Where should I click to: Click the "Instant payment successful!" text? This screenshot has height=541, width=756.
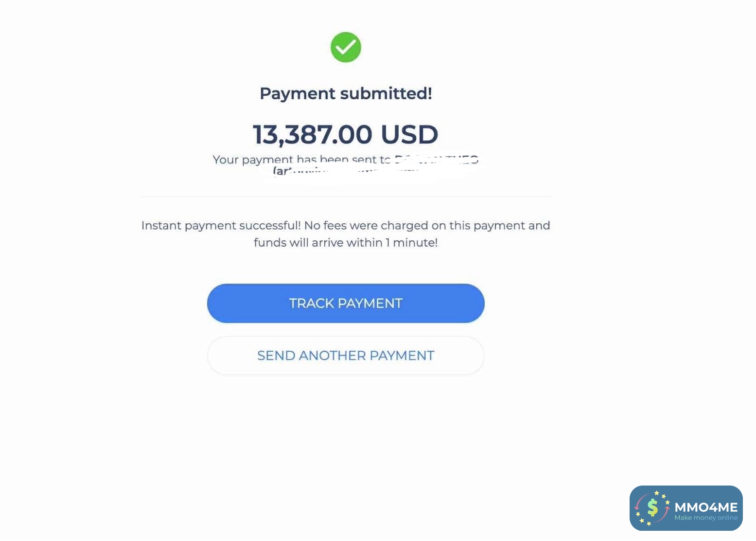click(221, 226)
